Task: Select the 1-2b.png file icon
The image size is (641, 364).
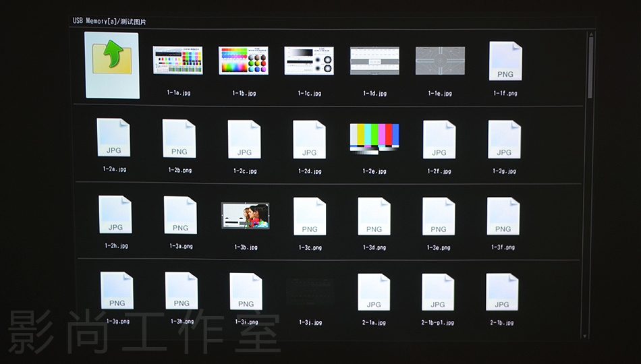Action: [179, 139]
